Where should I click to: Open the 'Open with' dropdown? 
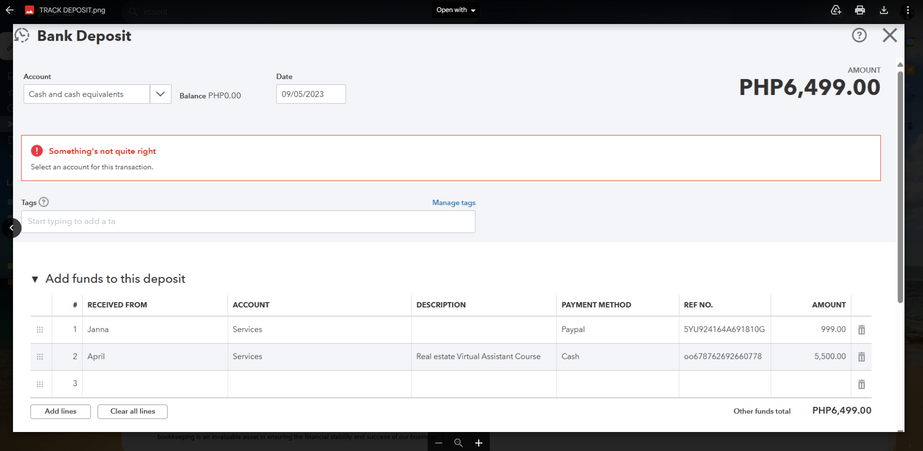pyautogui.click(x=456, y=10)
